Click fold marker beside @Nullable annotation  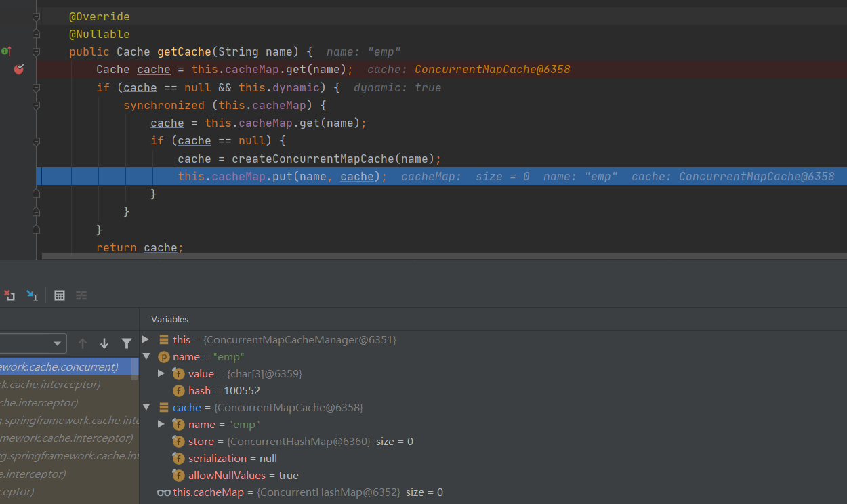pyautogui.click(x=36, y=34)
